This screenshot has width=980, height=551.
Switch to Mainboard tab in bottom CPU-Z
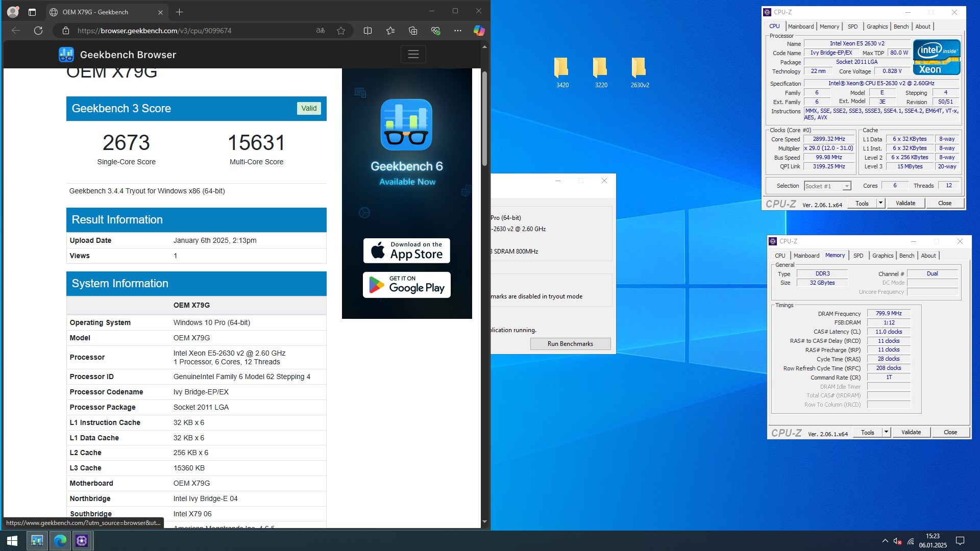tap(806, 256)
